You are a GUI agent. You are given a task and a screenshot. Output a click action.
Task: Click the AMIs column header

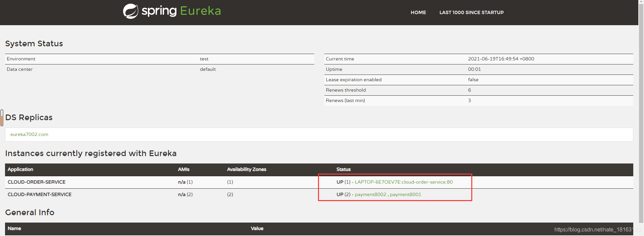pyautogui.click(x=183, y=169)
